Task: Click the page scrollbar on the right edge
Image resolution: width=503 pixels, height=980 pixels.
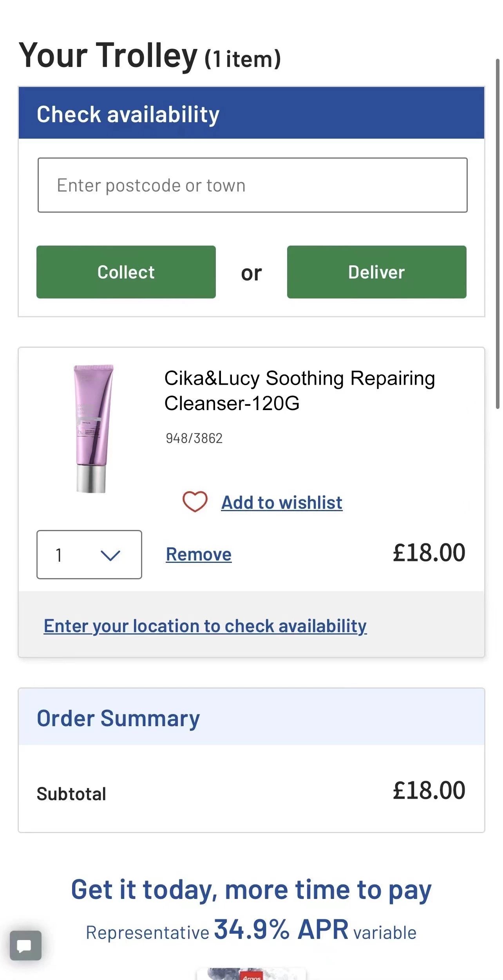Action: (x=498, y=235)
